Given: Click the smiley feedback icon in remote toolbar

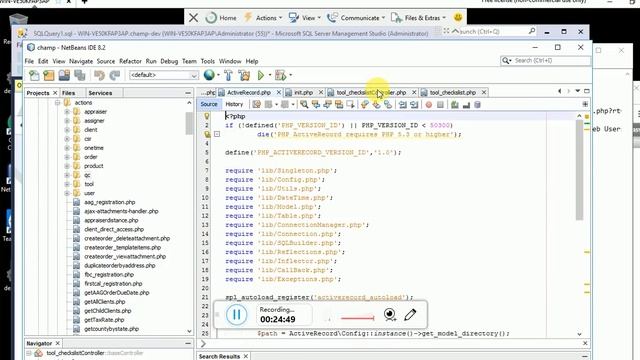Looking at the screenshot, I should tap(458, 18).
